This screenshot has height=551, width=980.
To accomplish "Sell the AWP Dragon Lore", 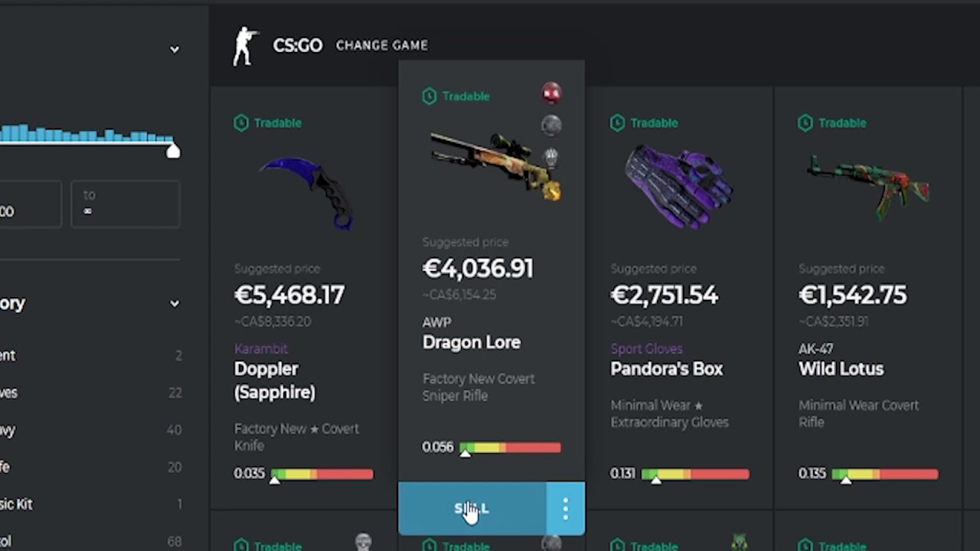I will click(472, 509).
